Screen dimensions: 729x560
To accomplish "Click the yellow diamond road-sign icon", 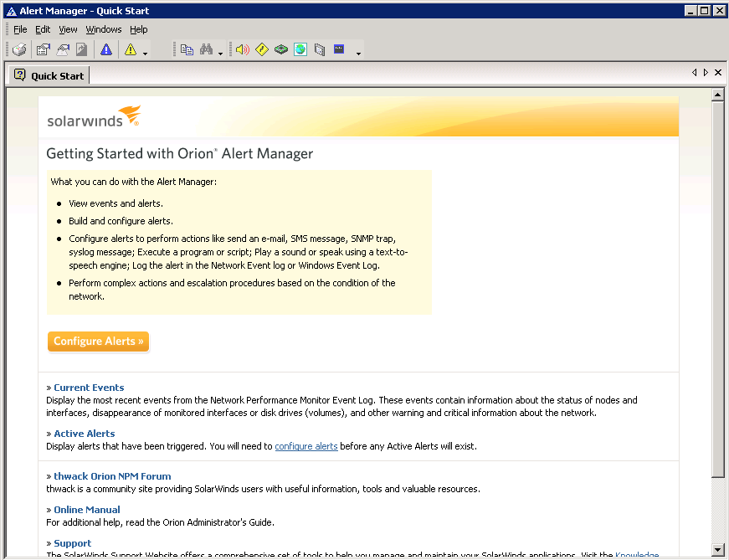I will [x=262, y=49].
